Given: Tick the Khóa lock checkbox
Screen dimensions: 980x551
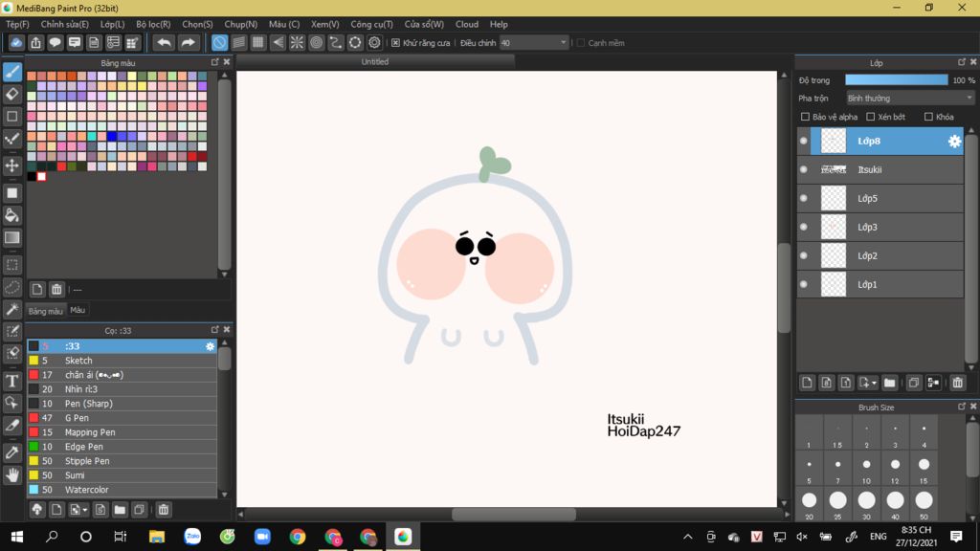Looking at the screenshot, I should [x=928, y=117].
